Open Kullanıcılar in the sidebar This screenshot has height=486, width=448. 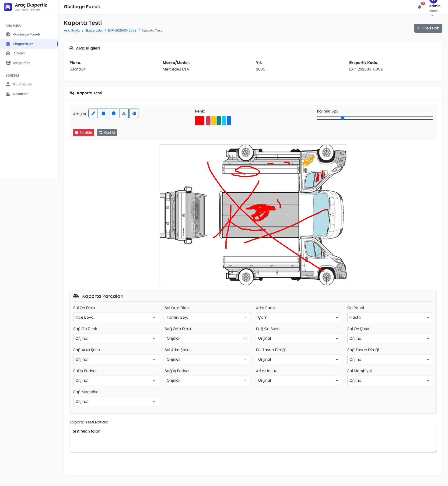(29, 85)
